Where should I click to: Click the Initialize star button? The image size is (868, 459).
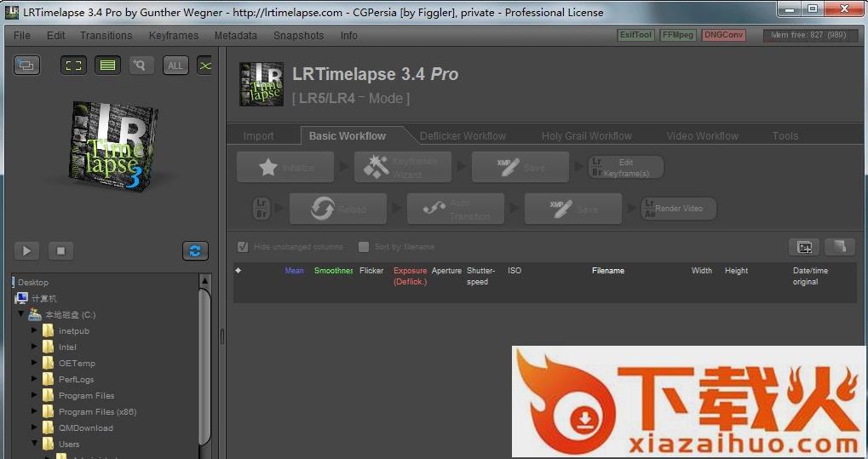[285, 167]
